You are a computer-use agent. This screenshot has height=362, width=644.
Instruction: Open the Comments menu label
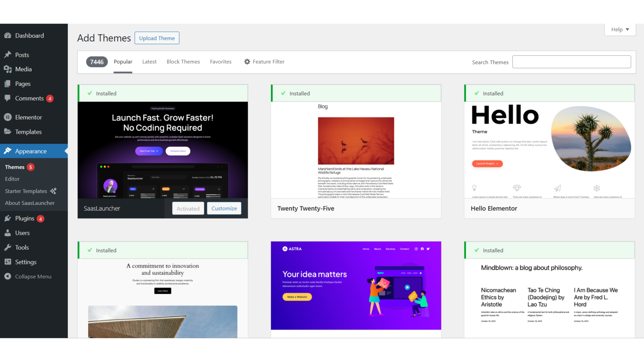(x=29, y=98)
